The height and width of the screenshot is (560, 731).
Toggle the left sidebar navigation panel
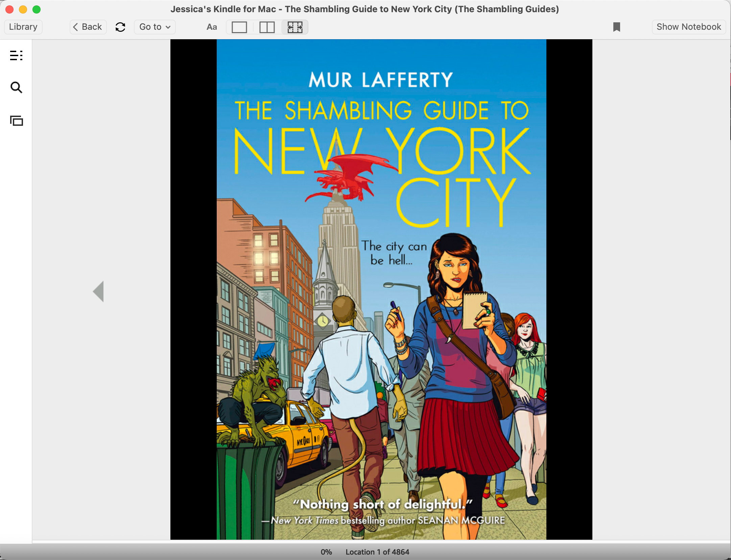[16, 55]
